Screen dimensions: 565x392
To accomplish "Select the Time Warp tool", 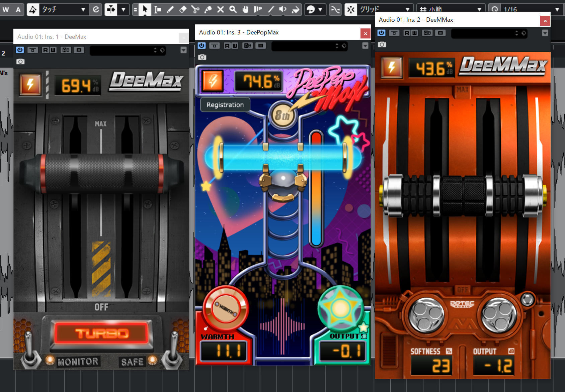I will pos(258,9).
